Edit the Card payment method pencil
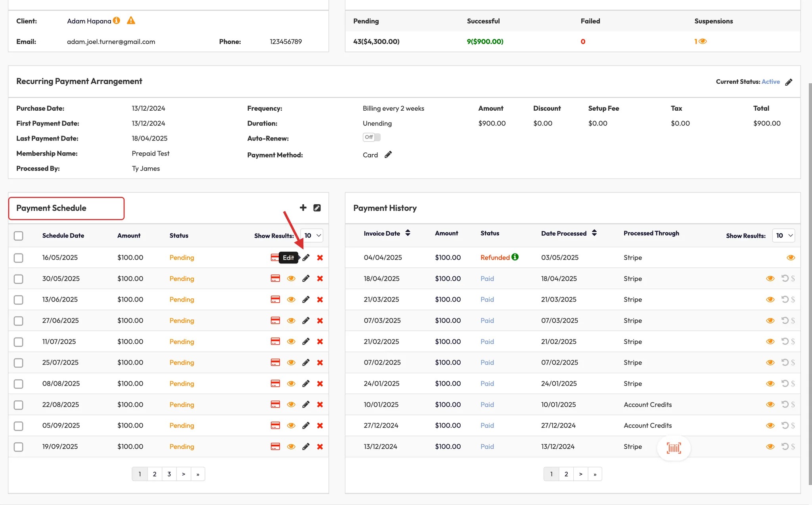Screen dimensions: 812x505 [x=388, y=155]
